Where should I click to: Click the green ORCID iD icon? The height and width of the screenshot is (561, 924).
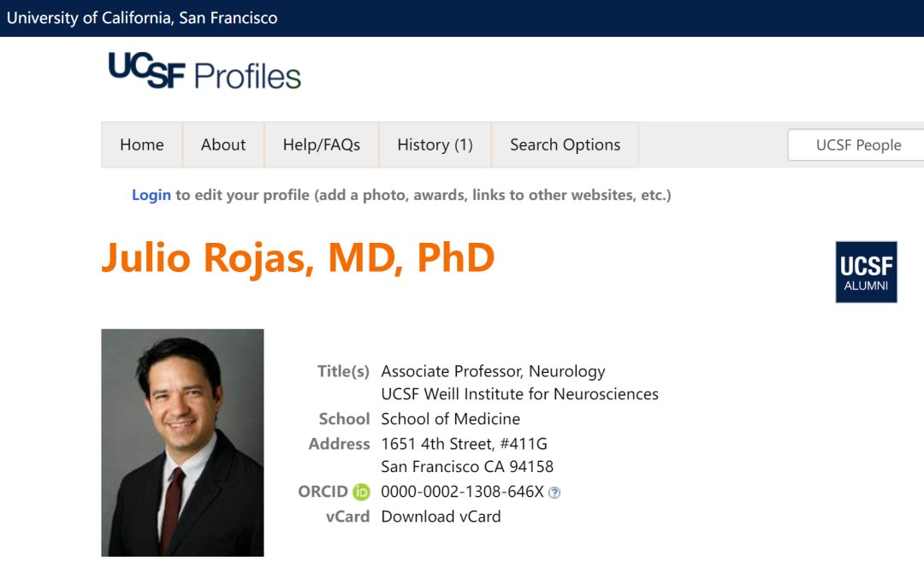point(361,492)
